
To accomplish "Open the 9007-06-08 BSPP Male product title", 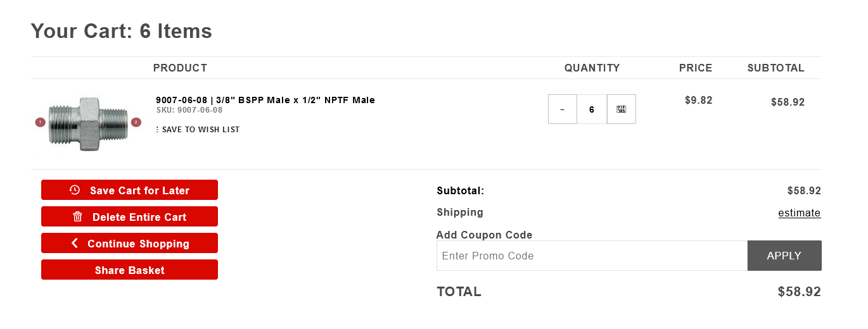I will coord(265,100).
